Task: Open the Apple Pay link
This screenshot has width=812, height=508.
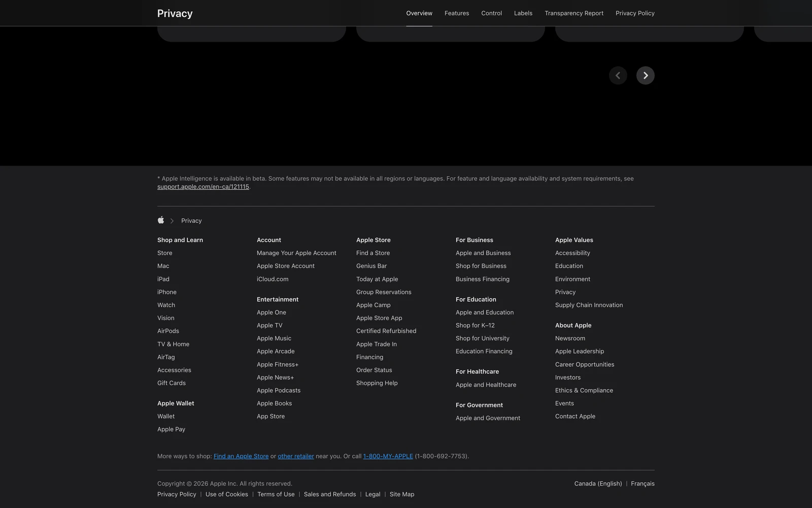Action: tap(171, 429)
